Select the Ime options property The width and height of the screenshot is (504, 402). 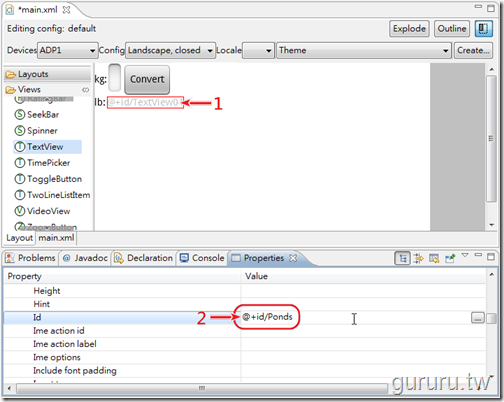coord(245,357)
